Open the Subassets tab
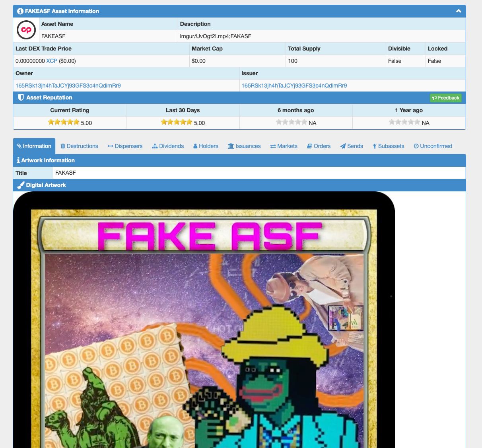Image resolution: width=482 pixels, height=448 pixels. 389,146
